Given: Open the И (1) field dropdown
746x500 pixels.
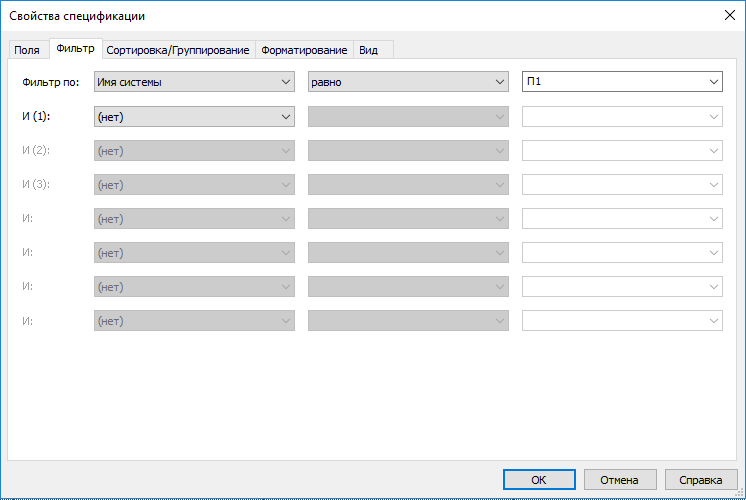Looking at the screenshot, I should pos(194,117).
